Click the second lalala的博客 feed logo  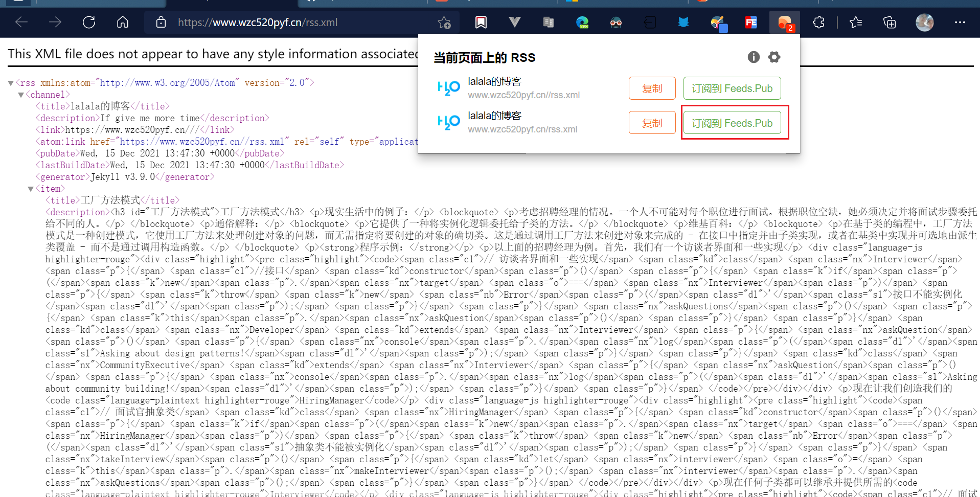449,123
